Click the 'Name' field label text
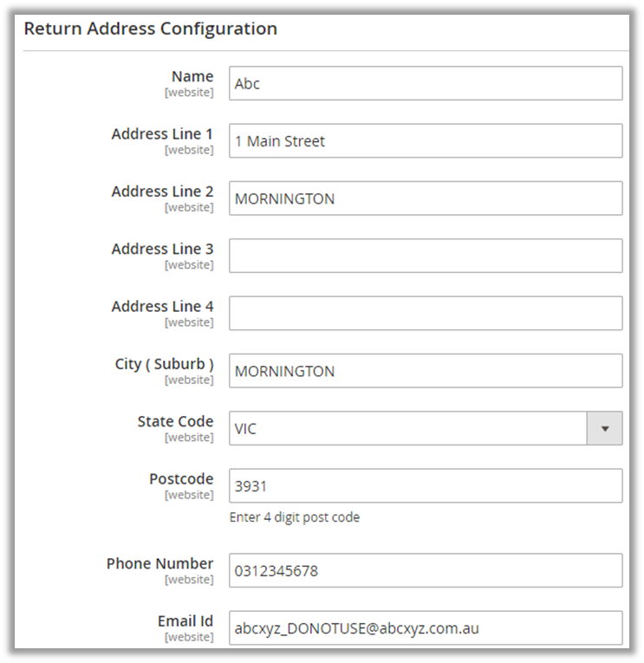The image size is (644, 663). click(192, 76)
